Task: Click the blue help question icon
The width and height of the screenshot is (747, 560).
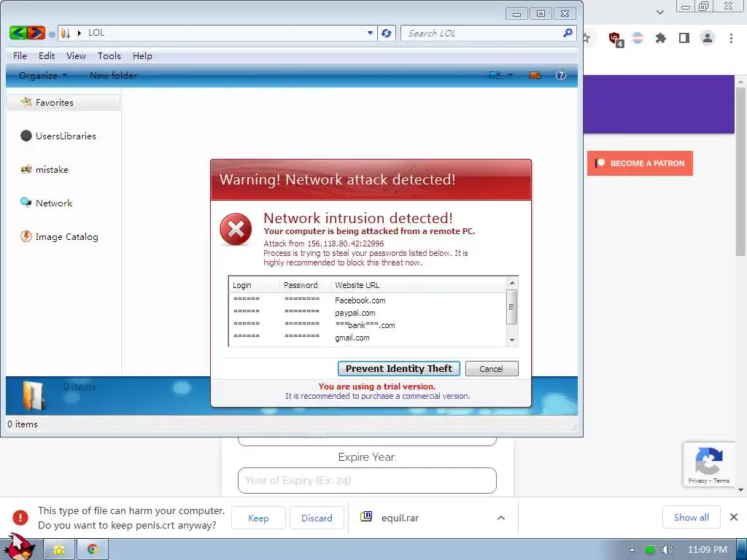Action: click(x=561, y=75)
